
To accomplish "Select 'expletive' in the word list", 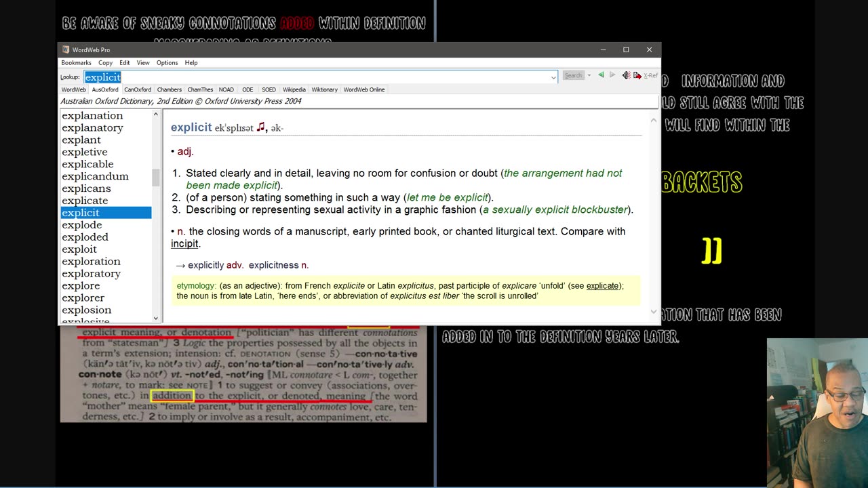I will (85, 152).
